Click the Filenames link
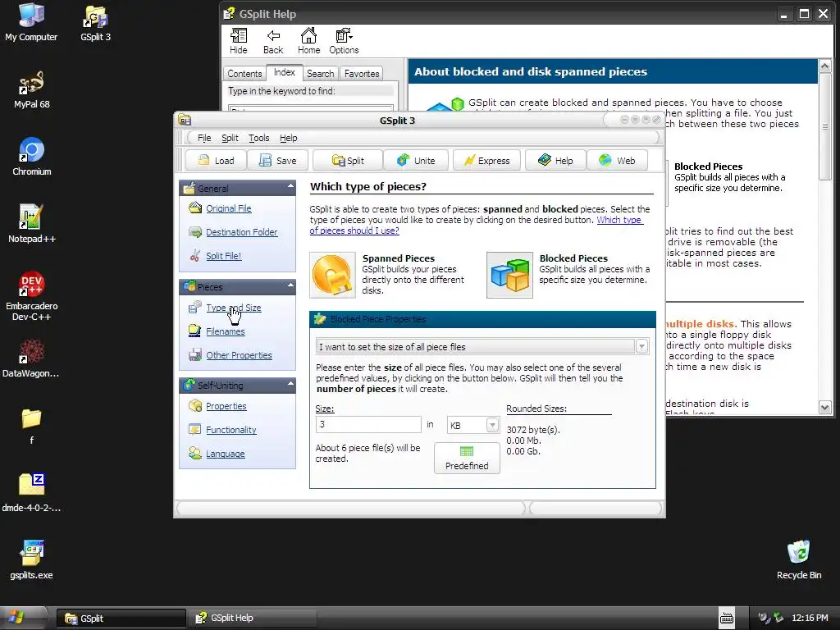 [225, 331]
